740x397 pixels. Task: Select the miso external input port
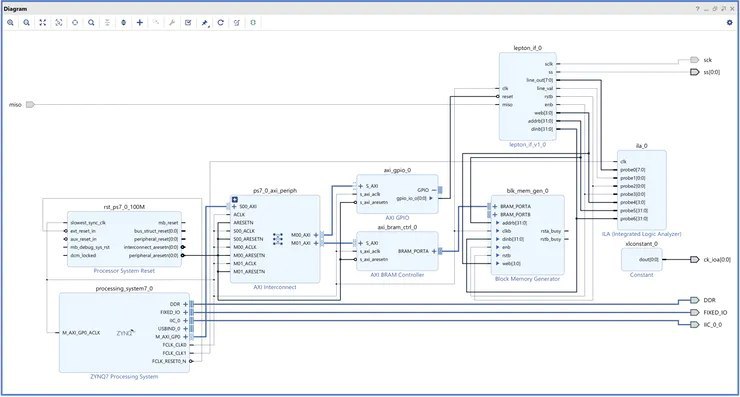coord(30,104)
